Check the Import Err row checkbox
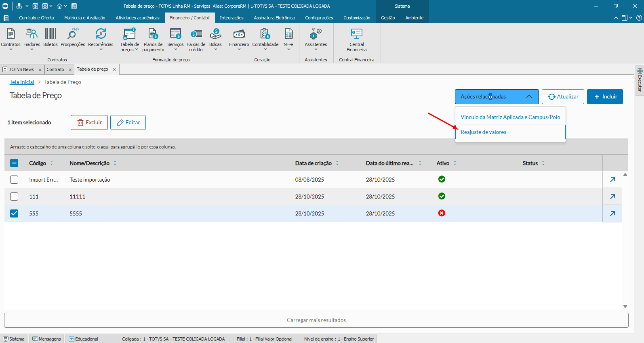644x343 pixels. click(14, 180)
